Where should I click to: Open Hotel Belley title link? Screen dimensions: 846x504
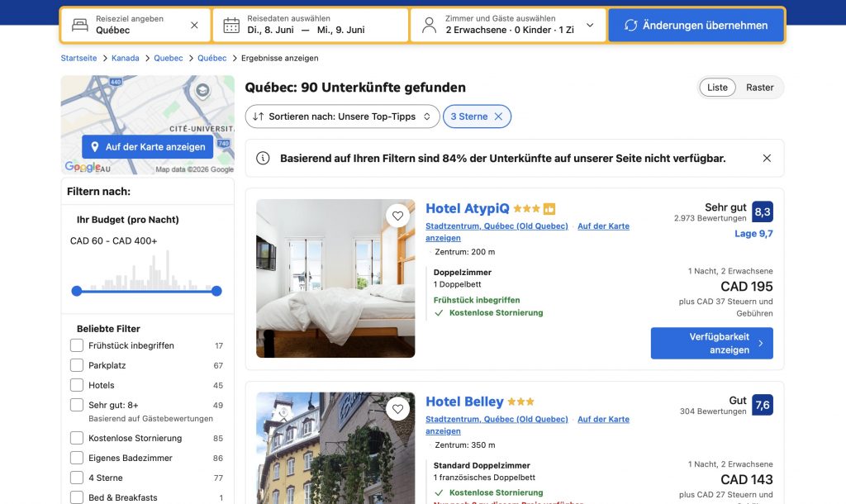[464, 402]
